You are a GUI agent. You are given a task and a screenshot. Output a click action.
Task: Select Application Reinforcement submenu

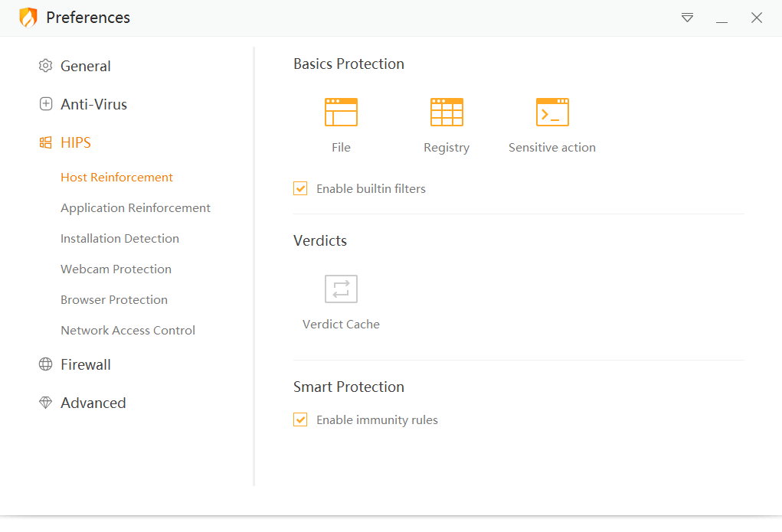[136, 208]
